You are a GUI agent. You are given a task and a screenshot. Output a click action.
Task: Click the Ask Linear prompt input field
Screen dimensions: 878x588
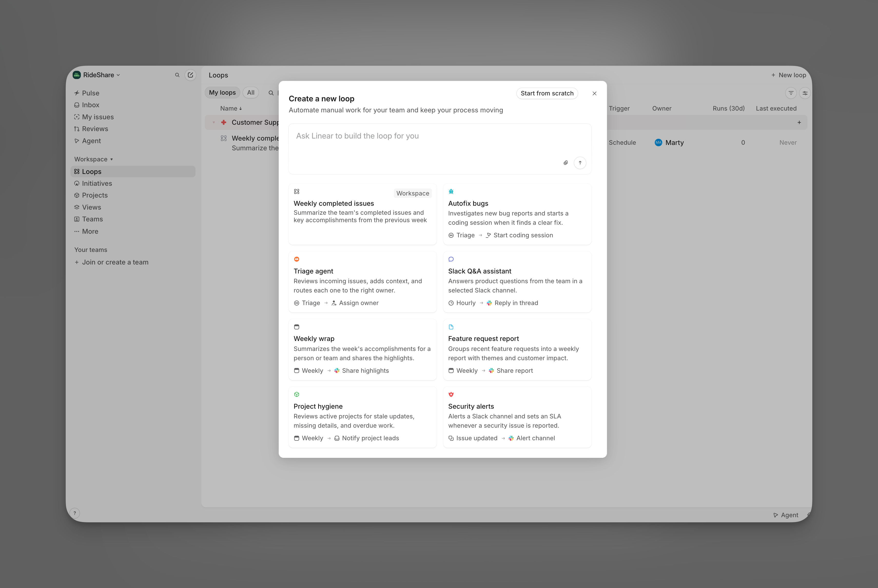tap(440, 149)
